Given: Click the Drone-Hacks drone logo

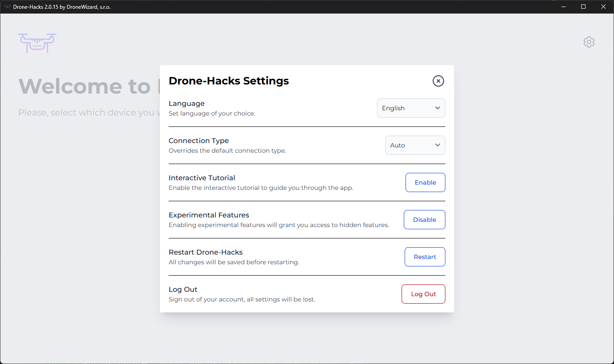Looking at the screenshot, I should 37,43.
